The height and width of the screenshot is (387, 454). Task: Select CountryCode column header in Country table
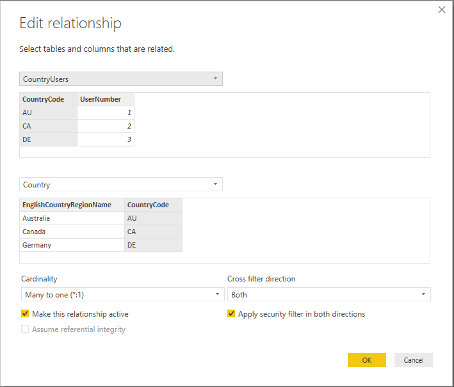(x=153, y=205)
